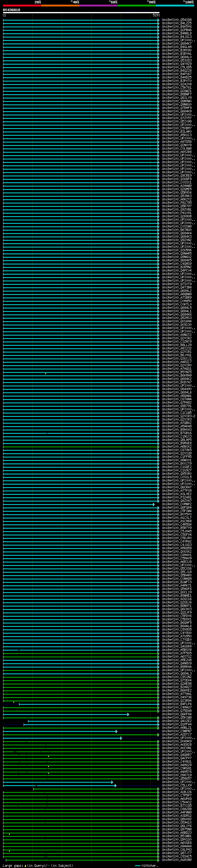Select hit label UniRef100_C1FFM5

pyautogui.click(x=177, y=457)
